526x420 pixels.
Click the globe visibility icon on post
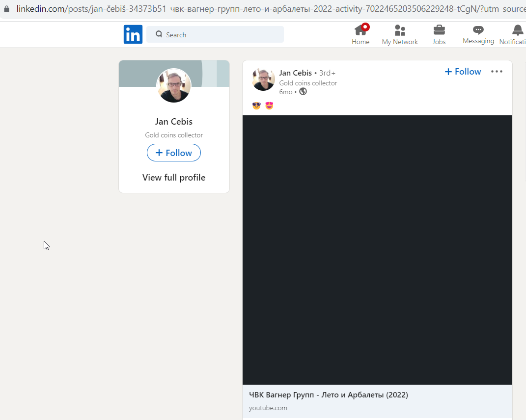pos(303,92)
